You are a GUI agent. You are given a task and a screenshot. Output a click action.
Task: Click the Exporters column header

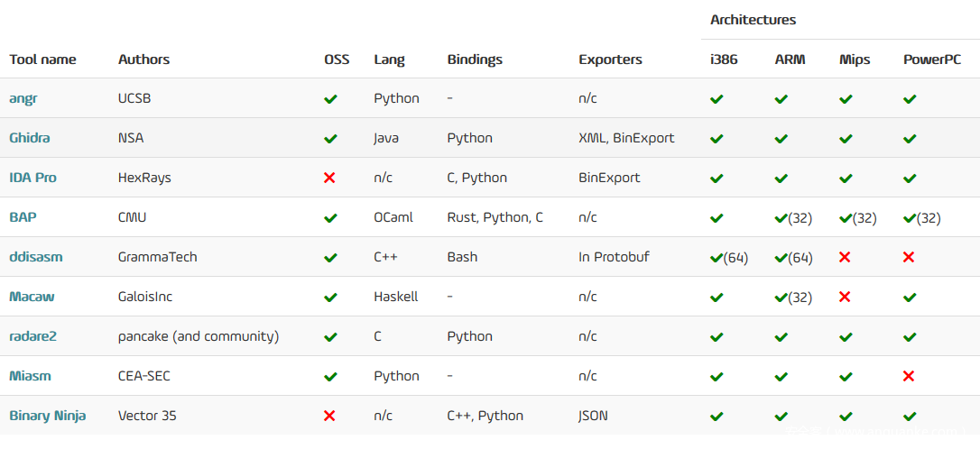click(x=610, y=60)
